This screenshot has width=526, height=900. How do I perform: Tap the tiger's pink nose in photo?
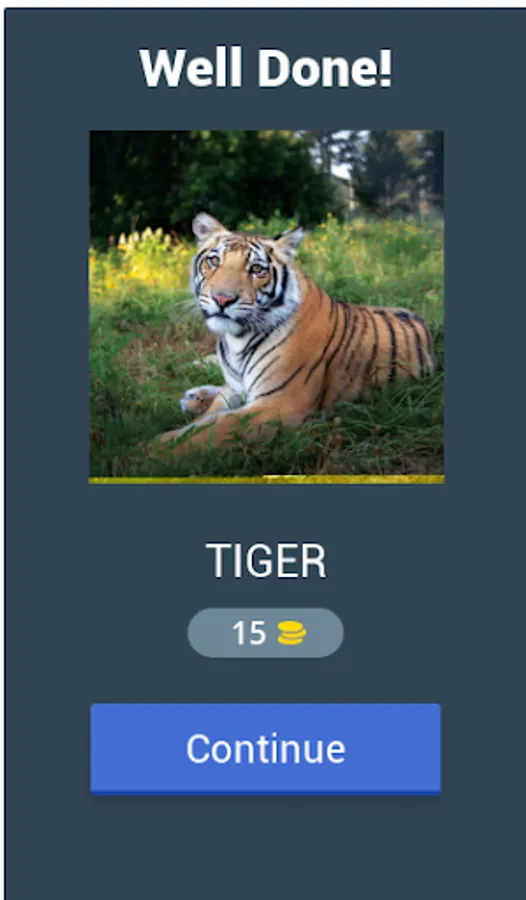click(223, 299)
